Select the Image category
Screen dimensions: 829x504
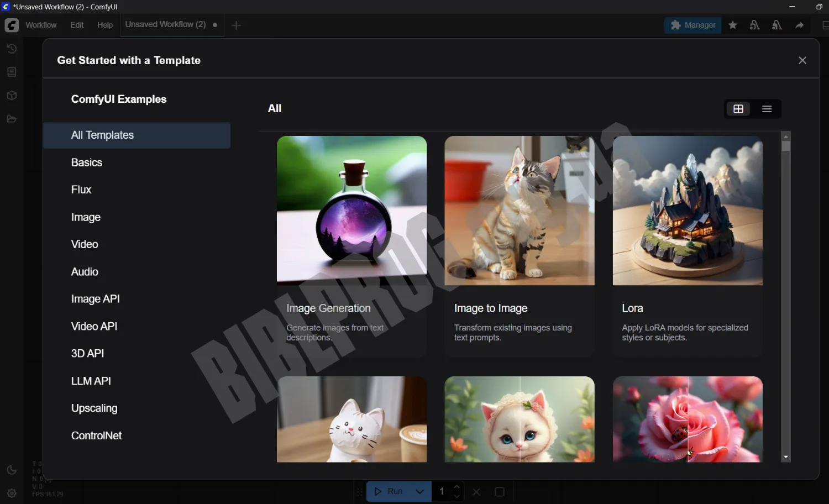[137, 217]
